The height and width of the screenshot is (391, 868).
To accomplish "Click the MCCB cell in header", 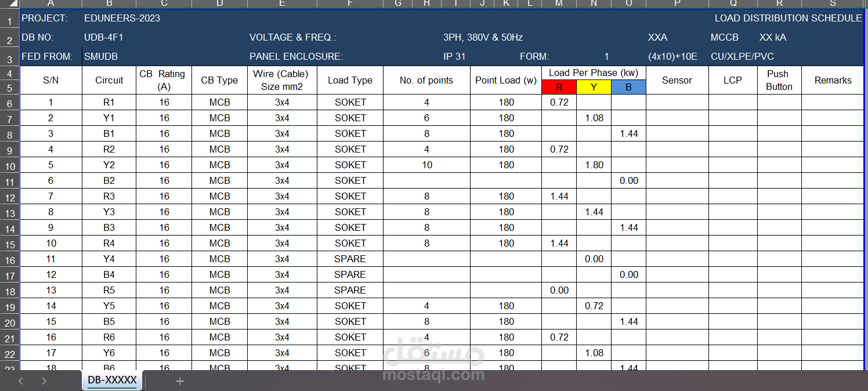I will (x=725, y=37).
